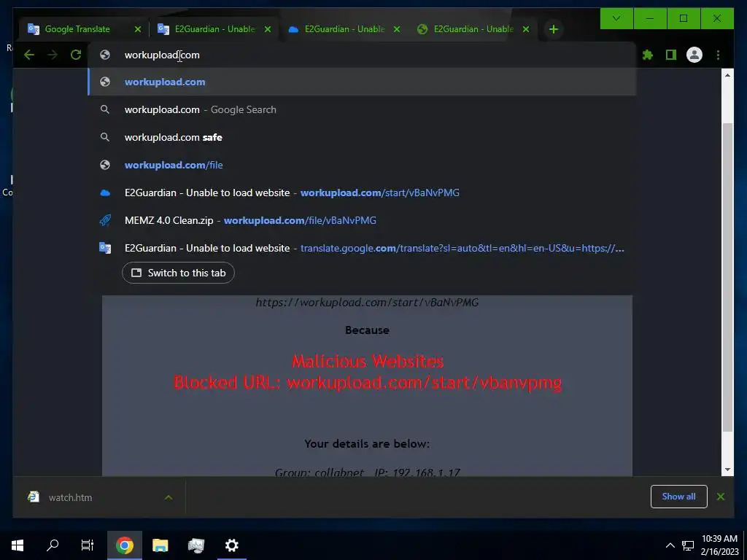Click the page scrollbar down arrow
747x560 pixels.
pyautogui.click(x=727, y=470)
